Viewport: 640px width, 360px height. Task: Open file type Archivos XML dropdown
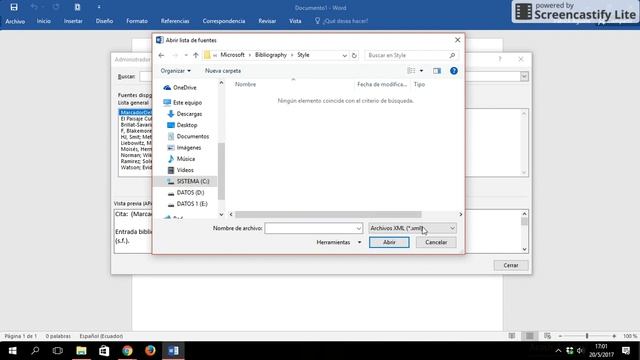[x=412, y=228]
